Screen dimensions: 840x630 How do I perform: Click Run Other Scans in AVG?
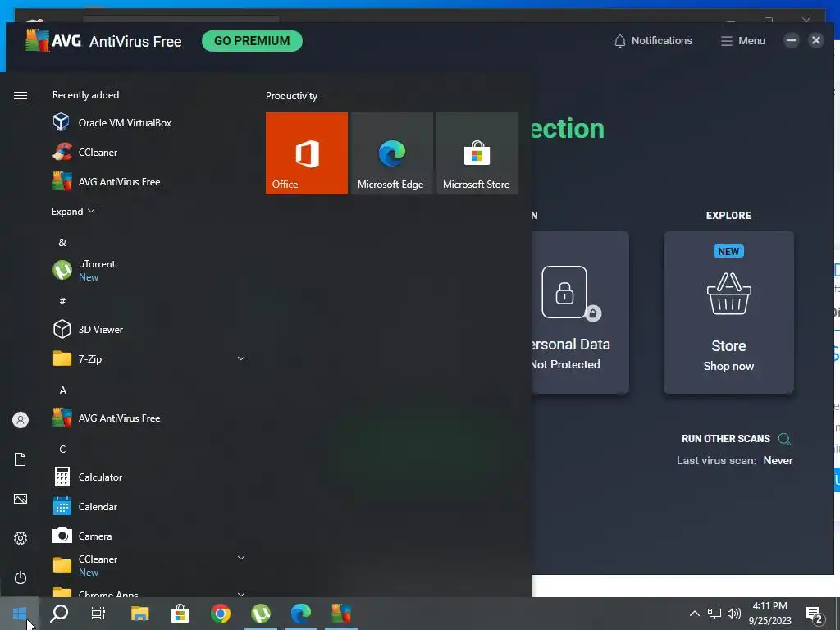736,439
